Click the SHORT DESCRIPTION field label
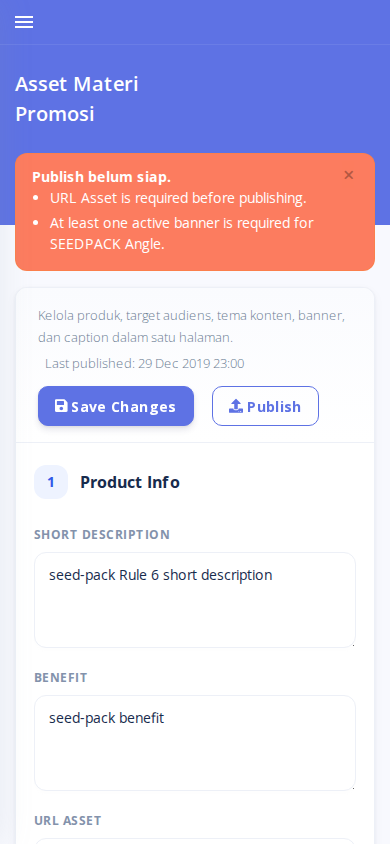Viewport: 390px width, 844px height. (x=102, y=534)
